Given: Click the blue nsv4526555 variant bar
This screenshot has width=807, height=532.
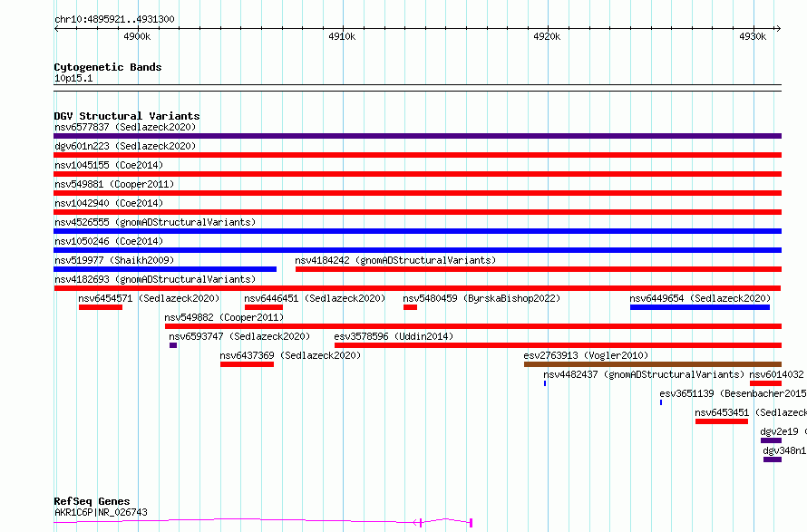Looking at the screenshot, I should tap(417, 231).
